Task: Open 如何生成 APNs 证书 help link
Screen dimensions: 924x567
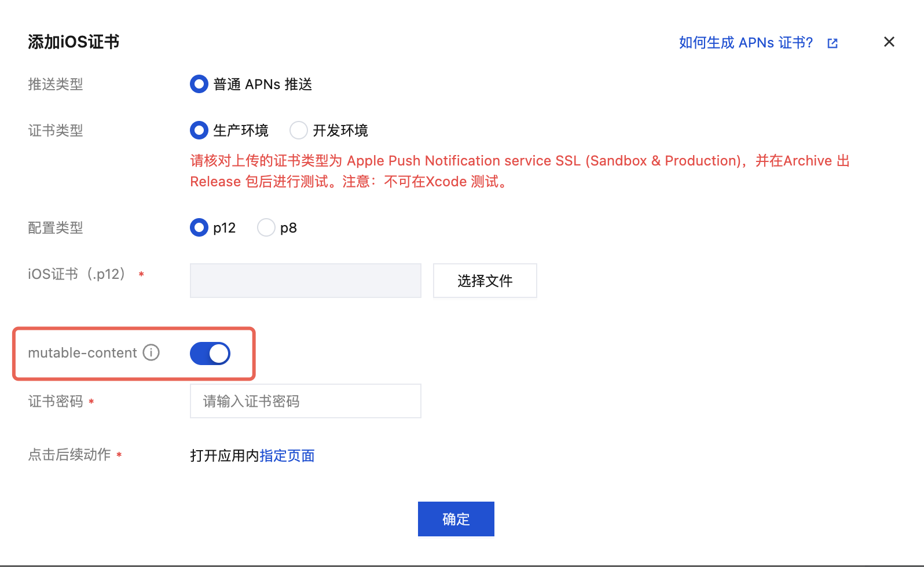Action: pyautogui.click(x=746, y=43)
